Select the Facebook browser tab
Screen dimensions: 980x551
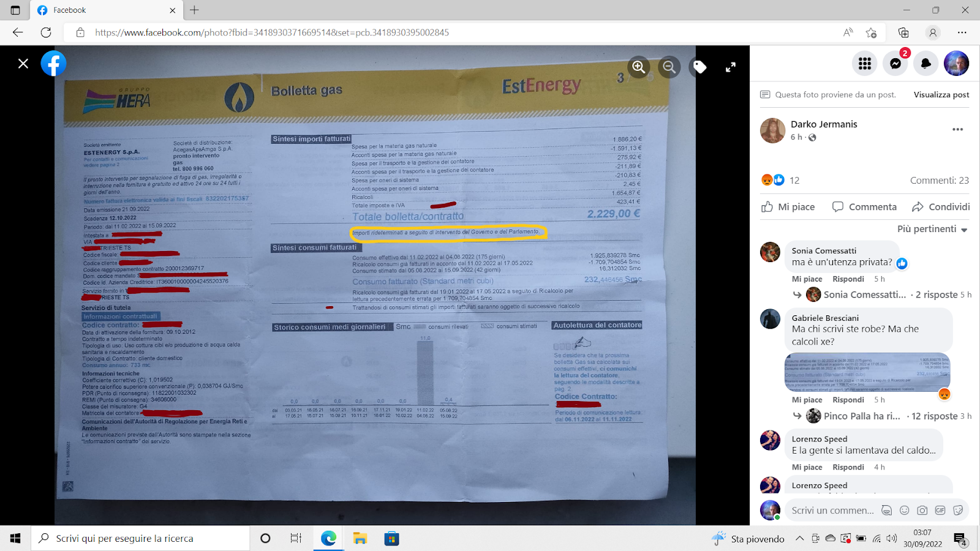(x=106, y=10)
